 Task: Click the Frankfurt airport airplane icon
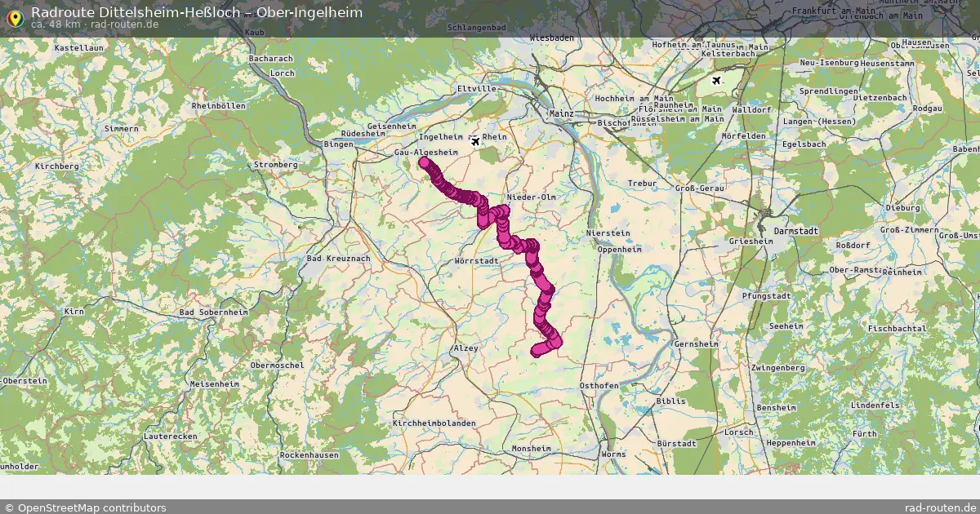pyautogui.click(x=717, y=80)
